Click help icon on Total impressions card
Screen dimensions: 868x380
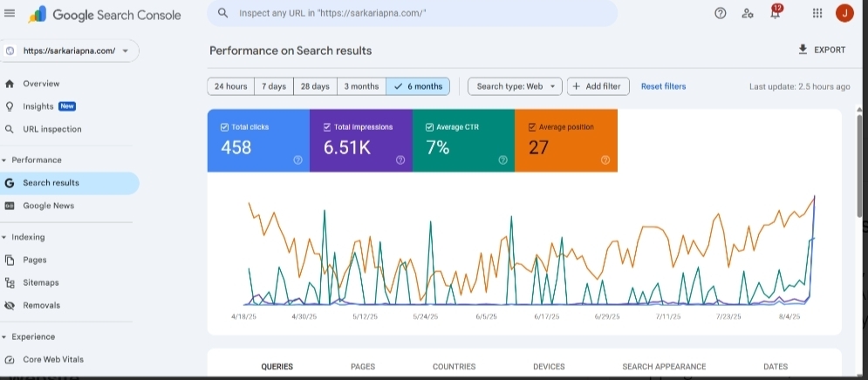pos(400,159)
